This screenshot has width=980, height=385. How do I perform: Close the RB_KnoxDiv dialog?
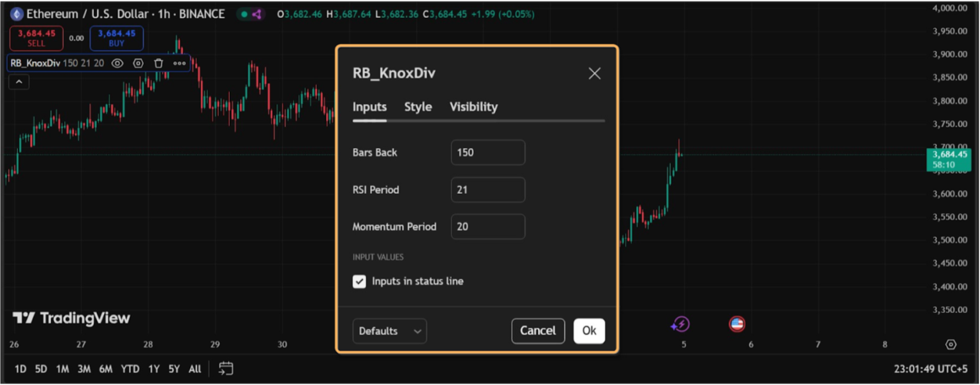point(595,73)
